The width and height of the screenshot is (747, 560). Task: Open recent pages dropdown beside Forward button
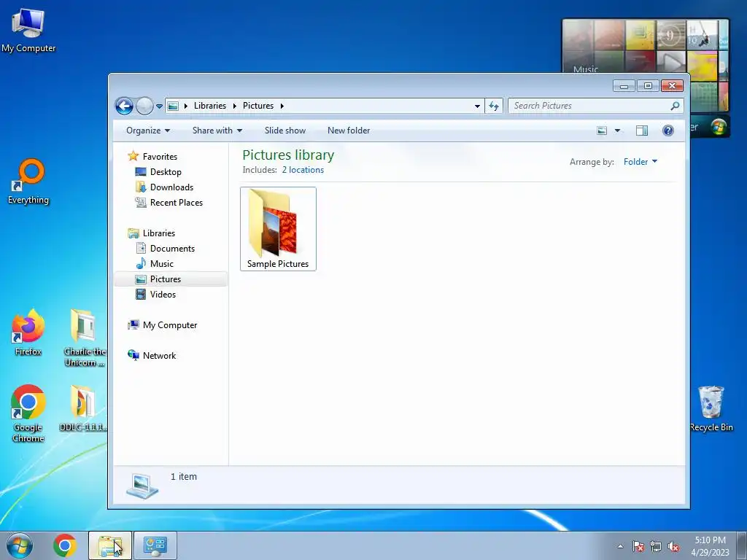point(159,106)
